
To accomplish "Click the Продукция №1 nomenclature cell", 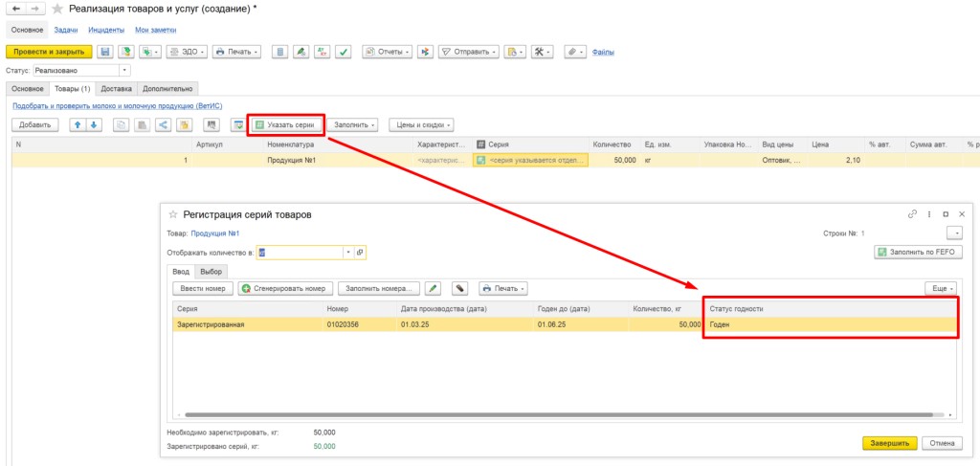I will tap(338, 160).
